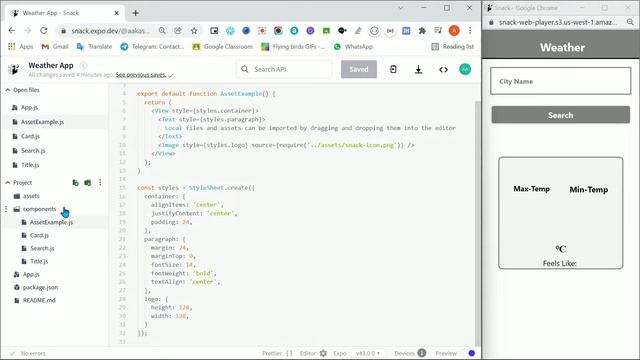Go back in browser history

pos(11,31)
